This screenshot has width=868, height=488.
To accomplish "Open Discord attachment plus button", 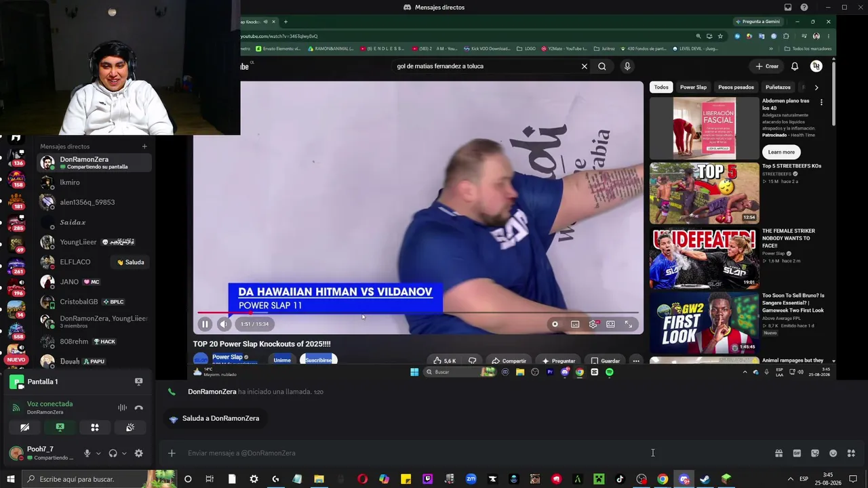I will [x=172, y=453].
